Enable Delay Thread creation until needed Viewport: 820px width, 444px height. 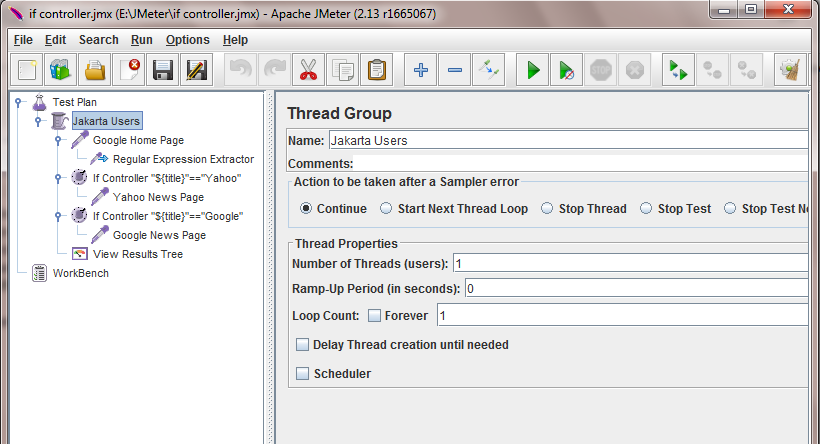click(x=302, y=344)
